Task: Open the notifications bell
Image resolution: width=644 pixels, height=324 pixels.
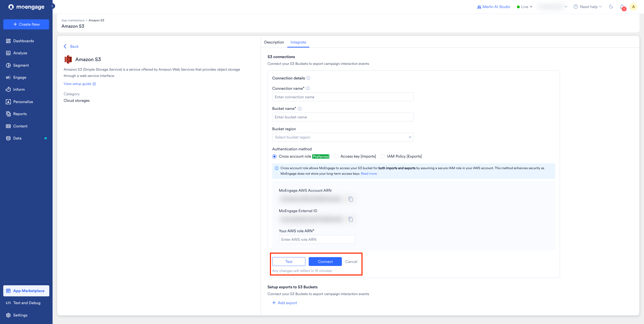Action: (622, 7)
